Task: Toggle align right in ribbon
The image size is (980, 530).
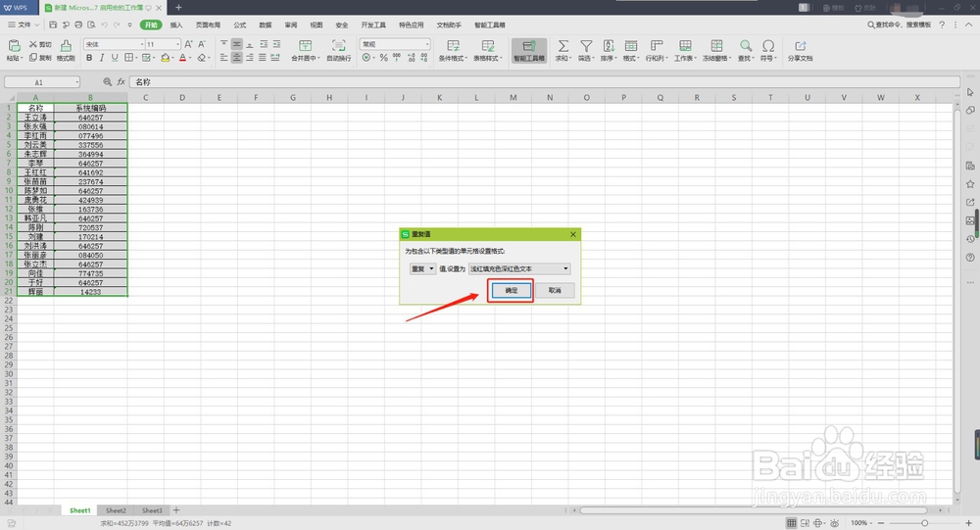Action: pos(249,58)
